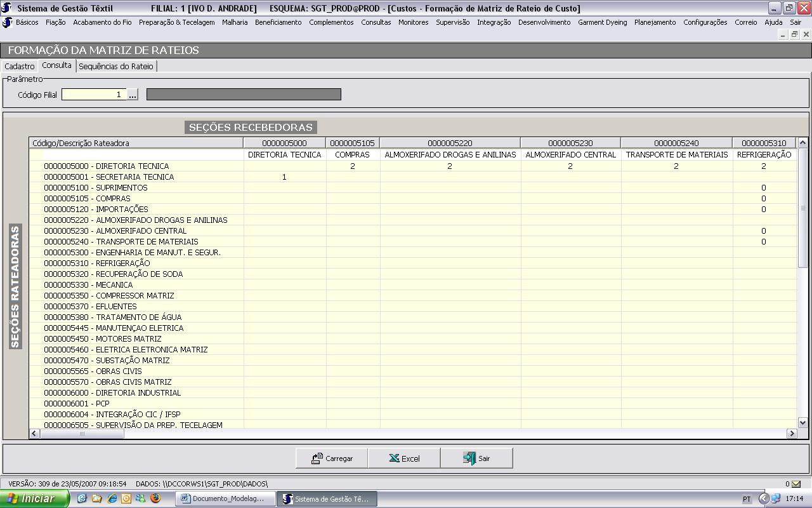Click the Código Filial input field
The image size is (812, 508).
pyautogui.click(x=93, y=95)
